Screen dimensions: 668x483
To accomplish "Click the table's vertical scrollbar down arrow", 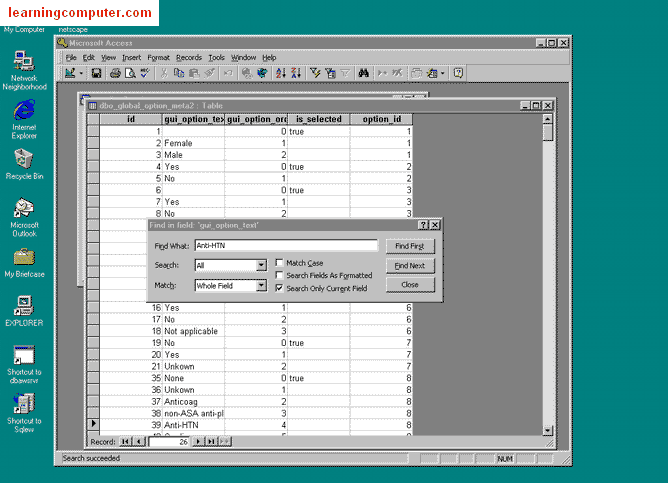I will (548, 431).
